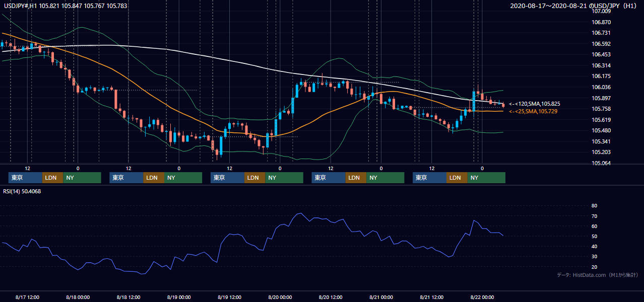Click the 8/18 00:00 date label
Screen dimensions: 644x302
tap(78, 297)
